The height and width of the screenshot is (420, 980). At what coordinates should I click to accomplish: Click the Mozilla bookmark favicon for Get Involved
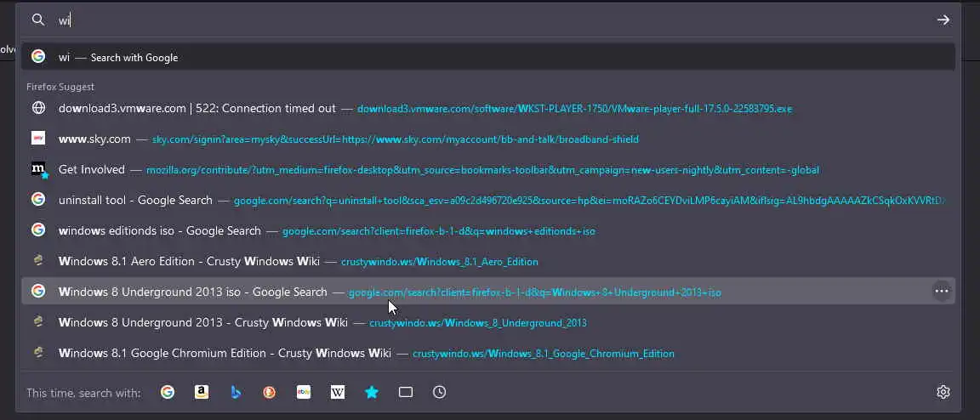pyautogui.click(x=39, y=170)
